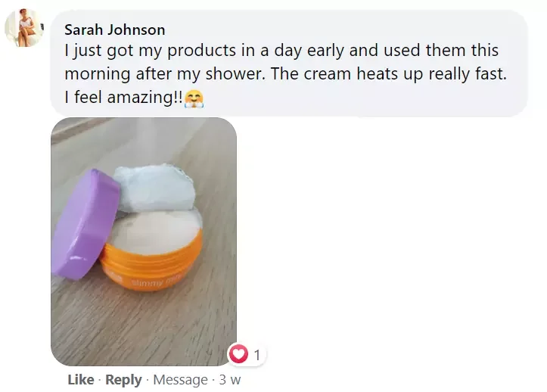The height and width of the screenshot is (392, 547).
Task: Reply to Sarah Johnson's comment
Action: 123,379
